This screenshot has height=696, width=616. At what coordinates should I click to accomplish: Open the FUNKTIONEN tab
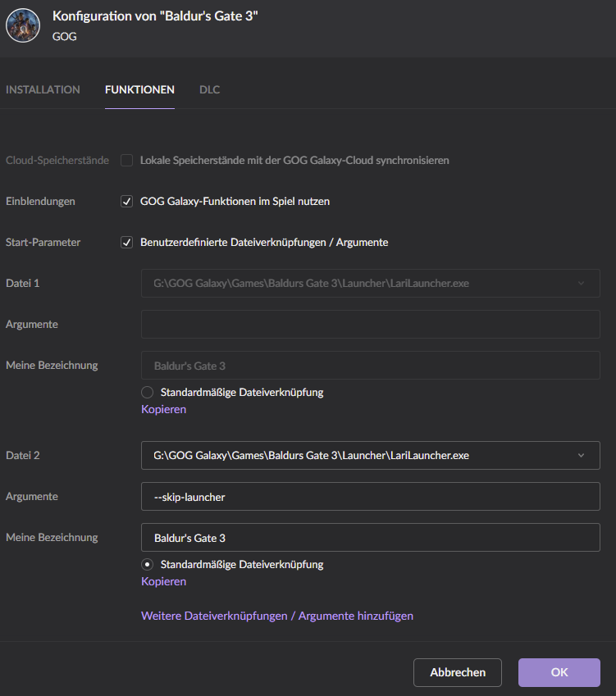(139, 89)
